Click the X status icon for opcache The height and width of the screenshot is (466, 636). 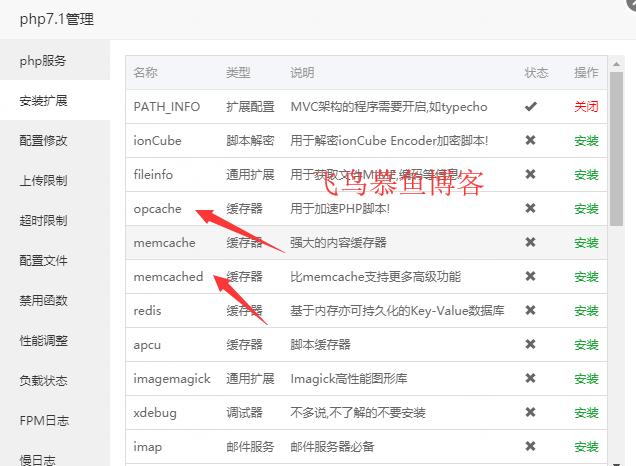(530, 208)
